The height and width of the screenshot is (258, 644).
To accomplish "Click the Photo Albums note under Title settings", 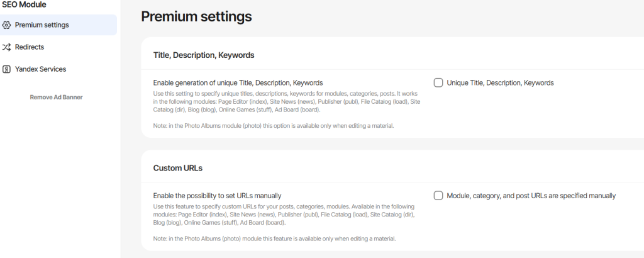I will point(274,126).
